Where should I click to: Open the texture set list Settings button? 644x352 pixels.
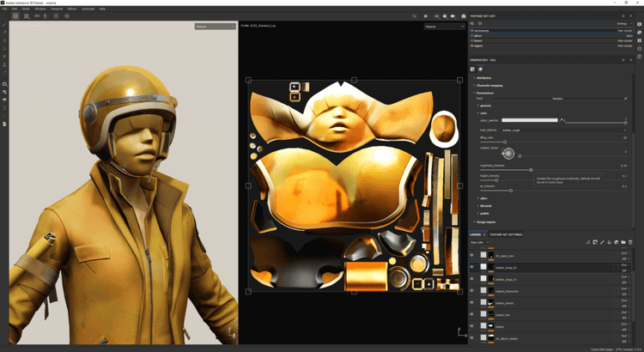tap(622, 23)
